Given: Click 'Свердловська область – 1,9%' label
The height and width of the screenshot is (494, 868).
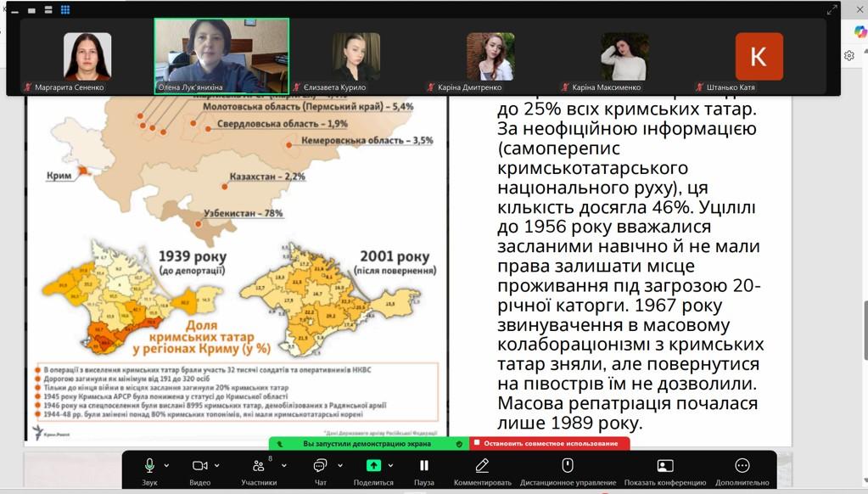Looking at the screenshot, I should pos(283,124).
